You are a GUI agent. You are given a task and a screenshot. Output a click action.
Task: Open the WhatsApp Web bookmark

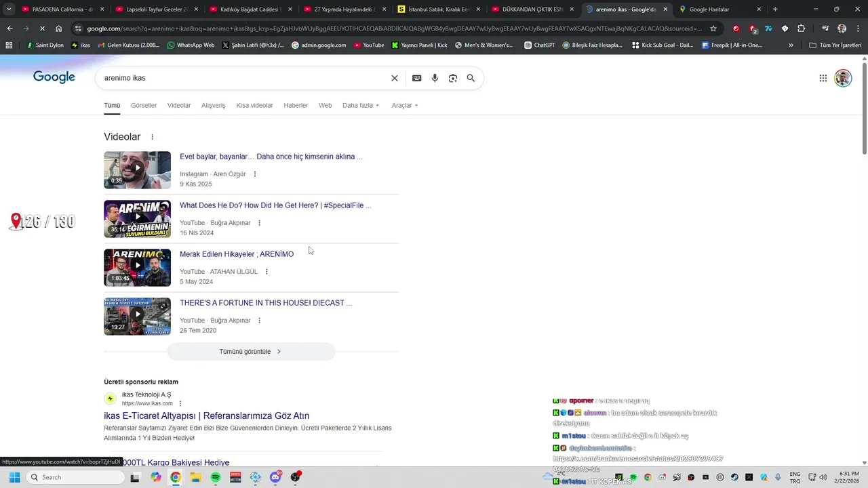(190, 45)
